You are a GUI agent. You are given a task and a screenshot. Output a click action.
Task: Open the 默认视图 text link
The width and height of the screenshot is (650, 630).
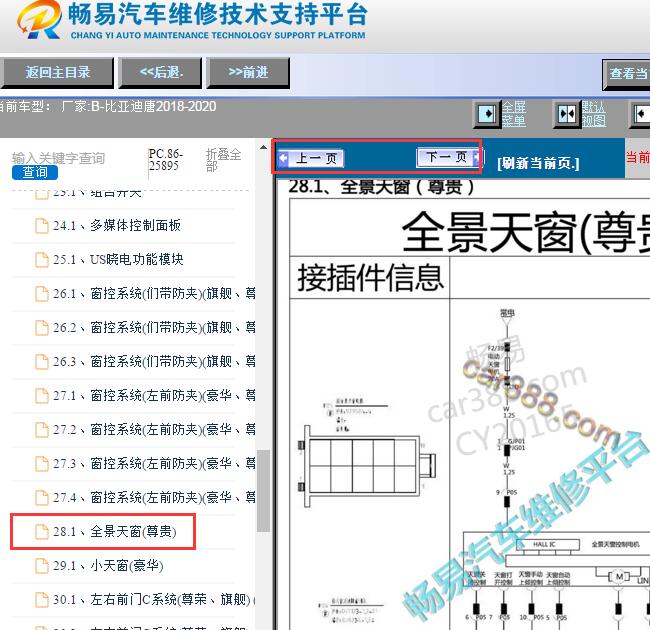(x=594, y=114)
